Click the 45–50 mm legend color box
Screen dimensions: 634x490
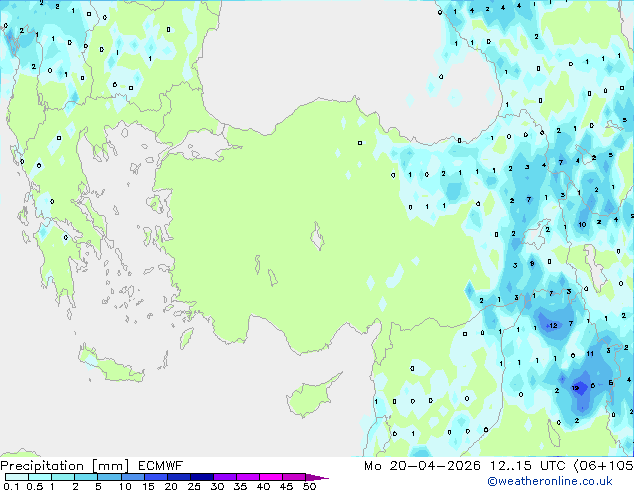click(294, 477)
